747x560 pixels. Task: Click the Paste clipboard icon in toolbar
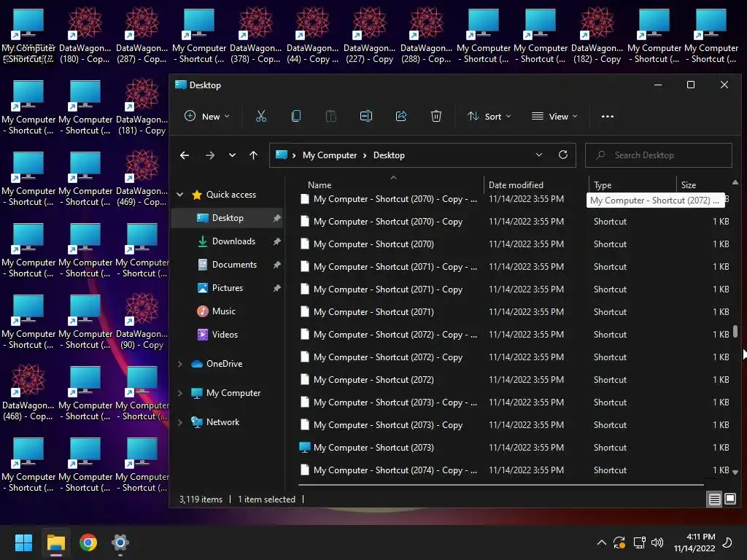pyautogui.click(x=330, y=116)
